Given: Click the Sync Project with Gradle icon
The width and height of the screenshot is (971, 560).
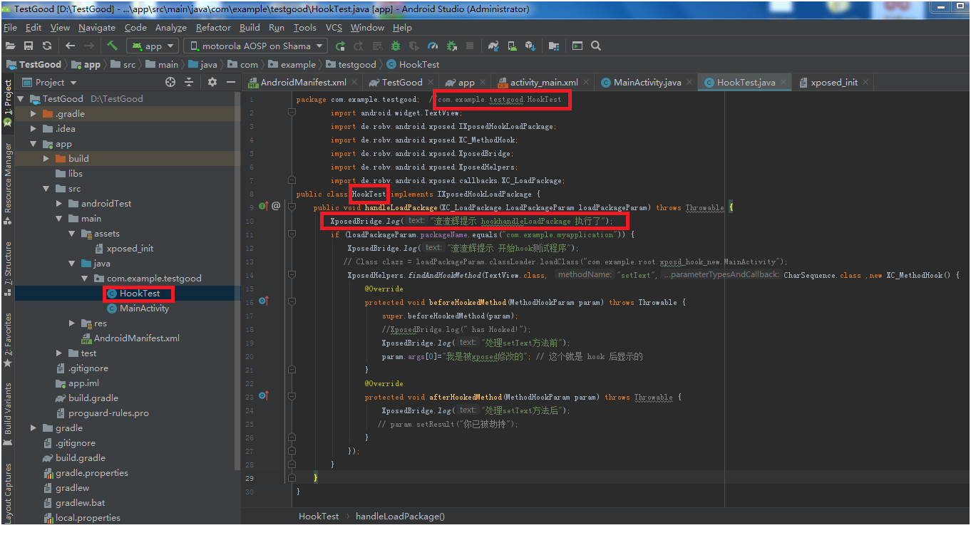Looking at the screenshot, I should coord(493,46).
